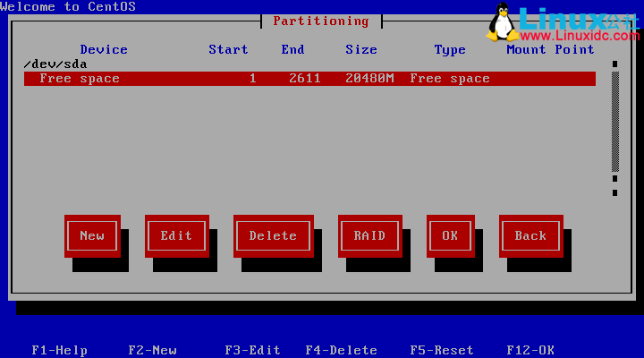Image resolution: width=644 pixels, height=358 pixels.
Task: Click the F12-OK shortcut hint
Action: 530,350
